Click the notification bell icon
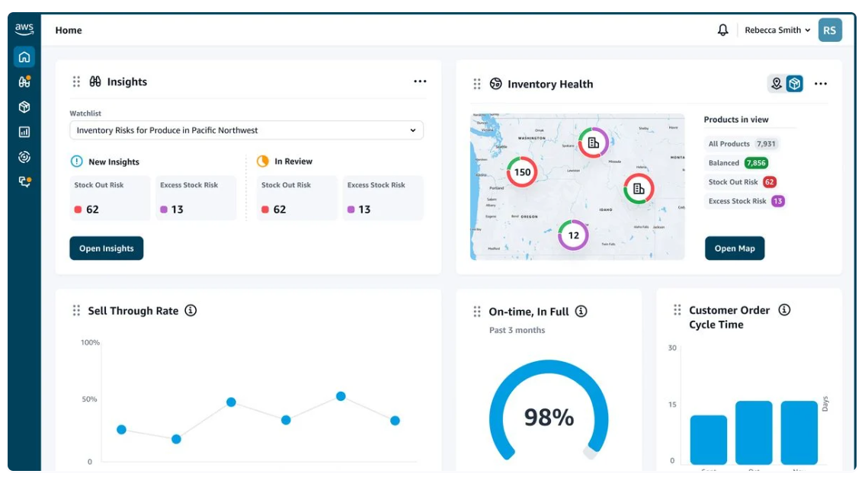 (x=722, y=30)
